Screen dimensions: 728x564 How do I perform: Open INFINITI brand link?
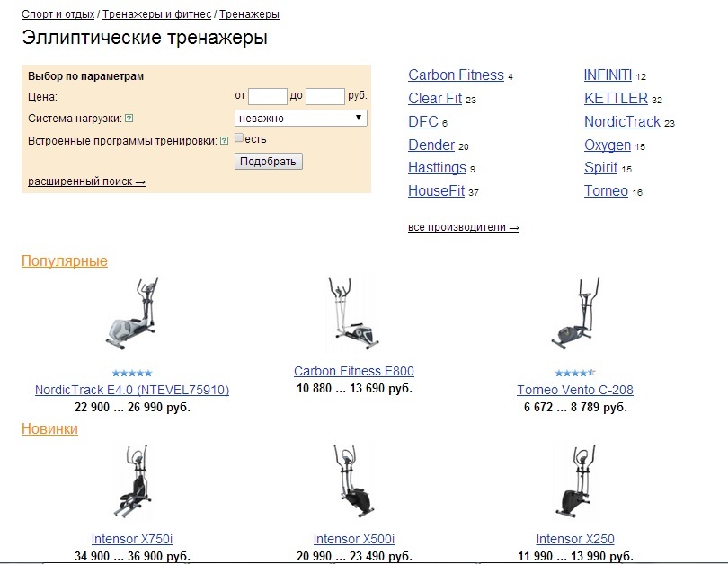tap(608, 75)
